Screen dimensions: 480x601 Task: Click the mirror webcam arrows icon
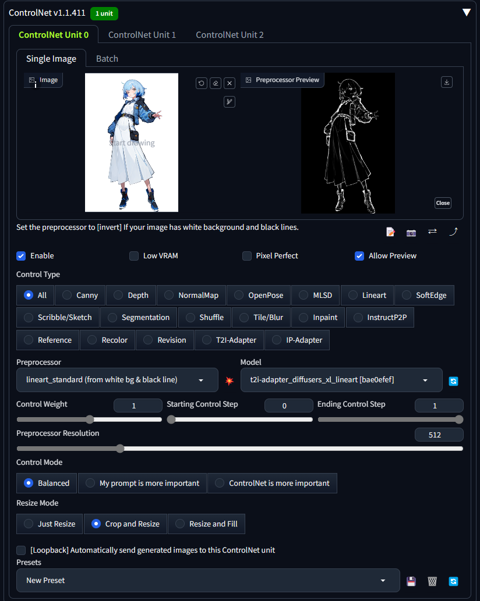pos(432,231)
